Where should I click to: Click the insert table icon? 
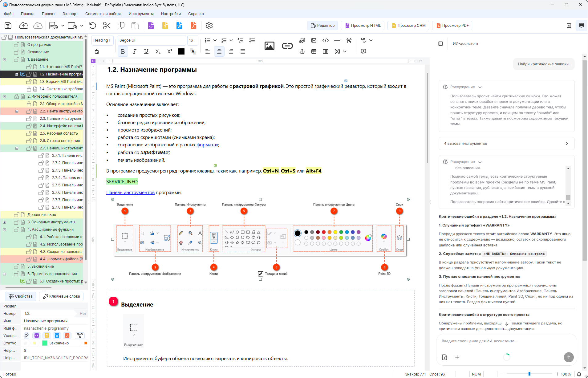coord(314,51)
